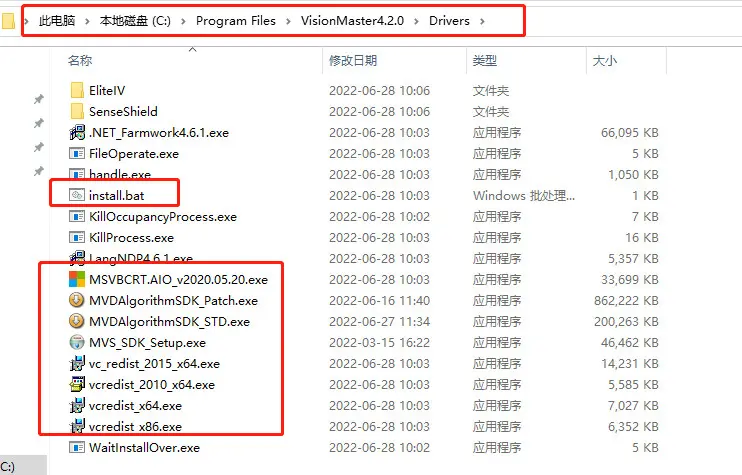The image size is (742, 475).
Task: Click the vcredist_2010_x64.exe installer icon
Action: (77, 384)
